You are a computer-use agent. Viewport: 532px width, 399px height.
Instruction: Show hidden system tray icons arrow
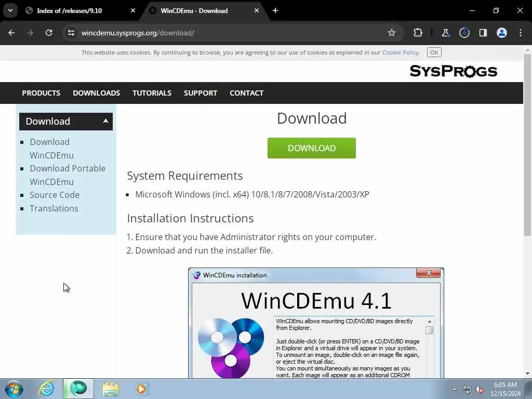tap(454, 390)
